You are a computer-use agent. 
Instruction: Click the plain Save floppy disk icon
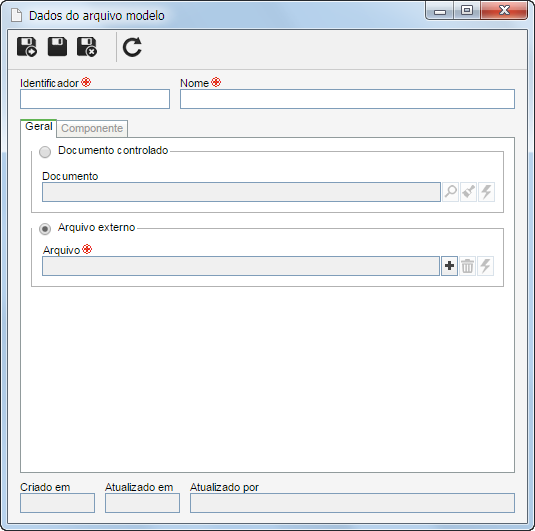[57, 47]
